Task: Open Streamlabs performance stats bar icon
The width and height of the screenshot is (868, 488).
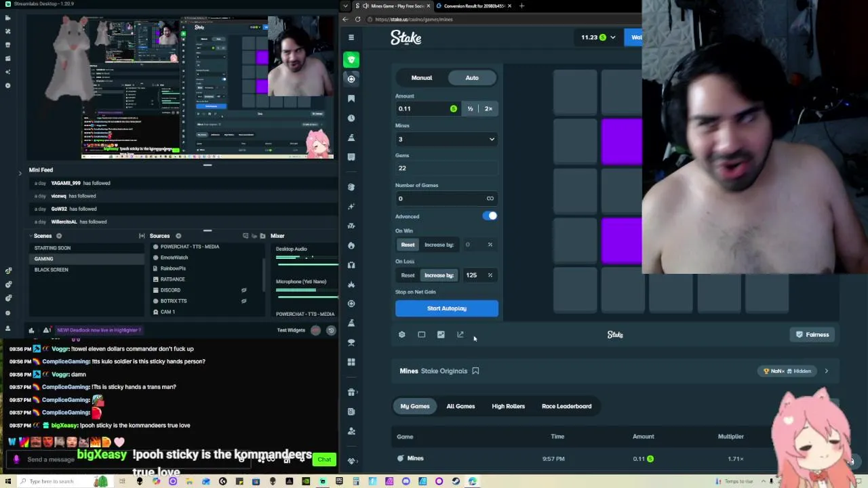Action: 31,330
